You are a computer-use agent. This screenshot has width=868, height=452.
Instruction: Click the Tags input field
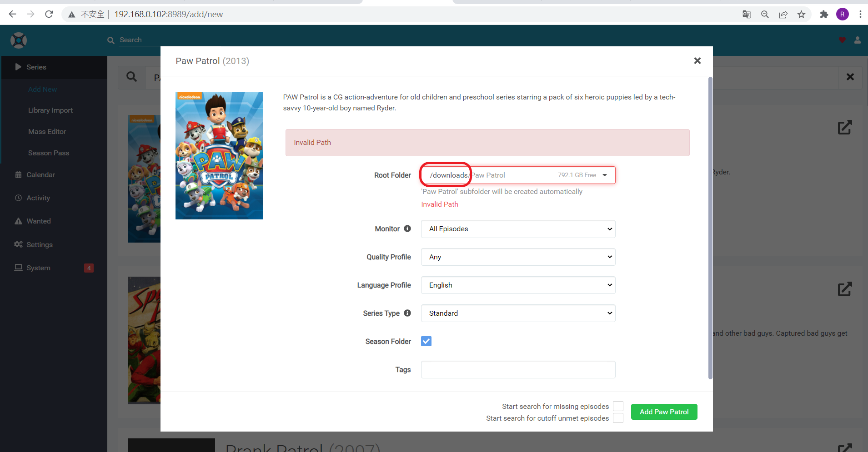tap(518, 370)
